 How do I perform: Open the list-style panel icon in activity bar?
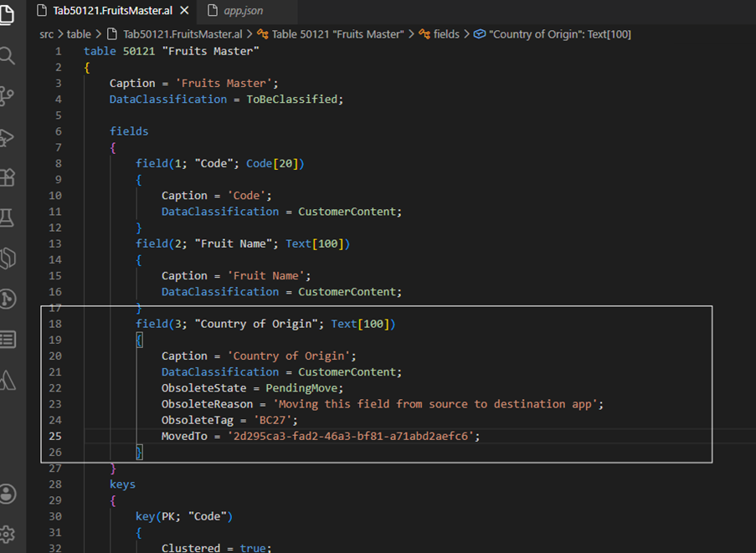[x=8, y=339]
